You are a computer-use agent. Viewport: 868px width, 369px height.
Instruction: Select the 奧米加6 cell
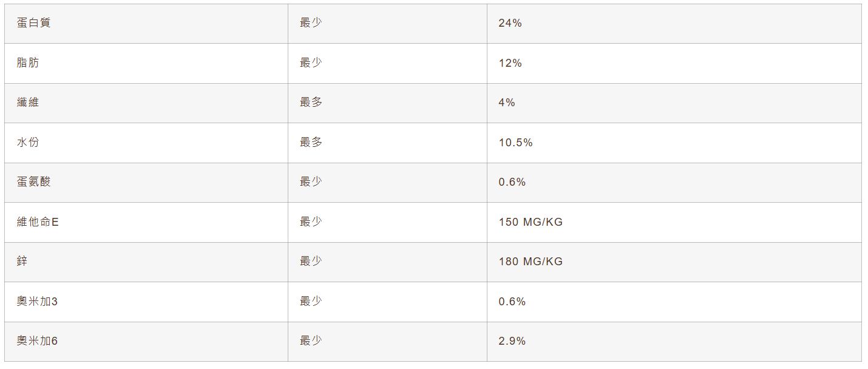coord(37,341)
